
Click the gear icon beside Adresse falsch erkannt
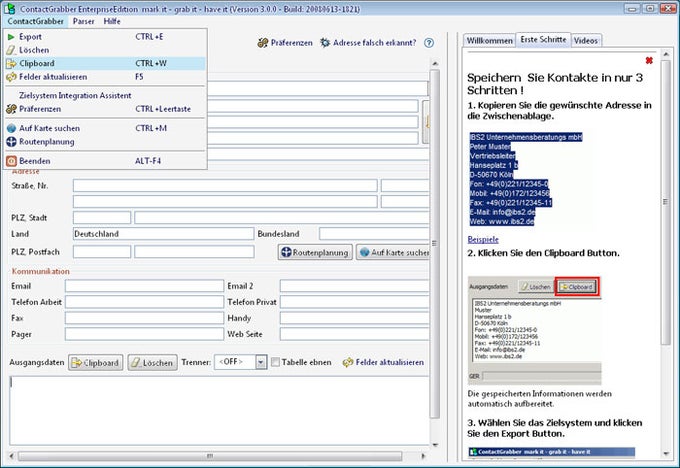point(325,43)
